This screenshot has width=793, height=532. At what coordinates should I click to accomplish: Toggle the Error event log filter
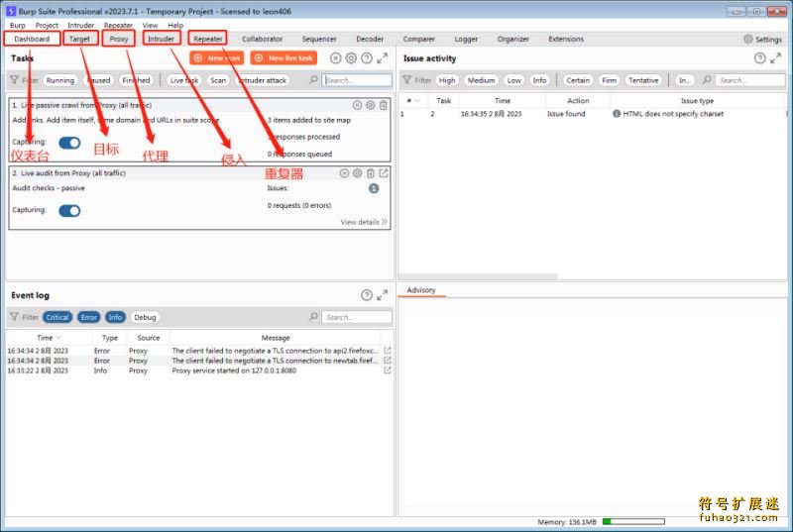click(88, 317)
